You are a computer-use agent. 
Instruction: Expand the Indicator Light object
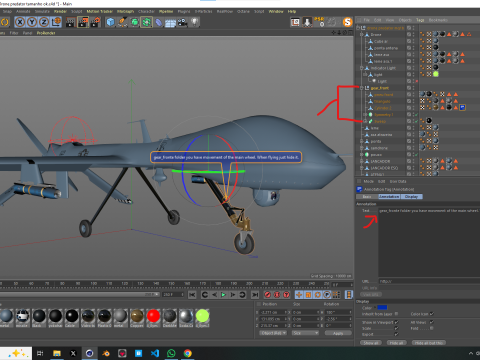point(362,68)
